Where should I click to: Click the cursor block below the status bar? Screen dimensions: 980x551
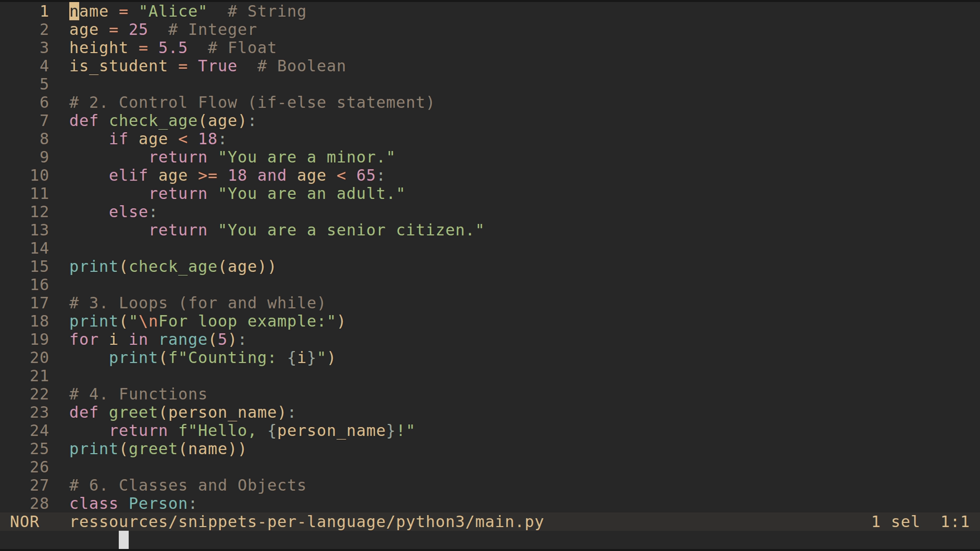(x=123, y=540)
